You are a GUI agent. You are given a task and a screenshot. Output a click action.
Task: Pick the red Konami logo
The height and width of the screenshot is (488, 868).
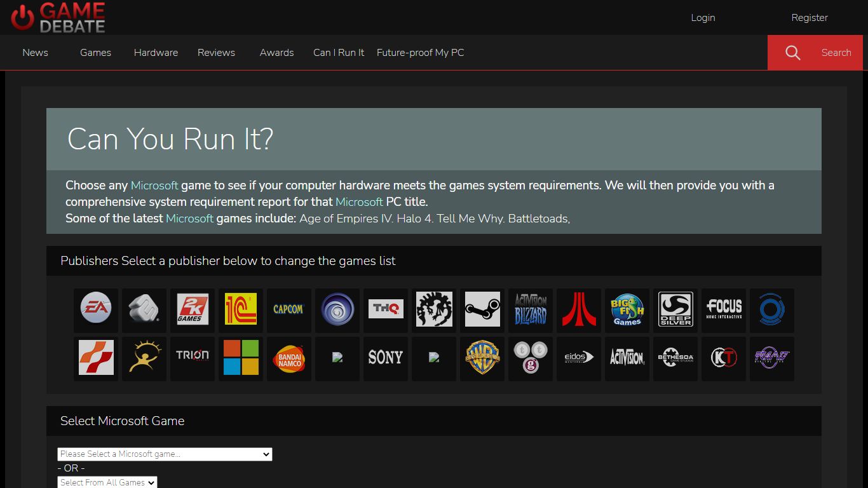point(96,358)
